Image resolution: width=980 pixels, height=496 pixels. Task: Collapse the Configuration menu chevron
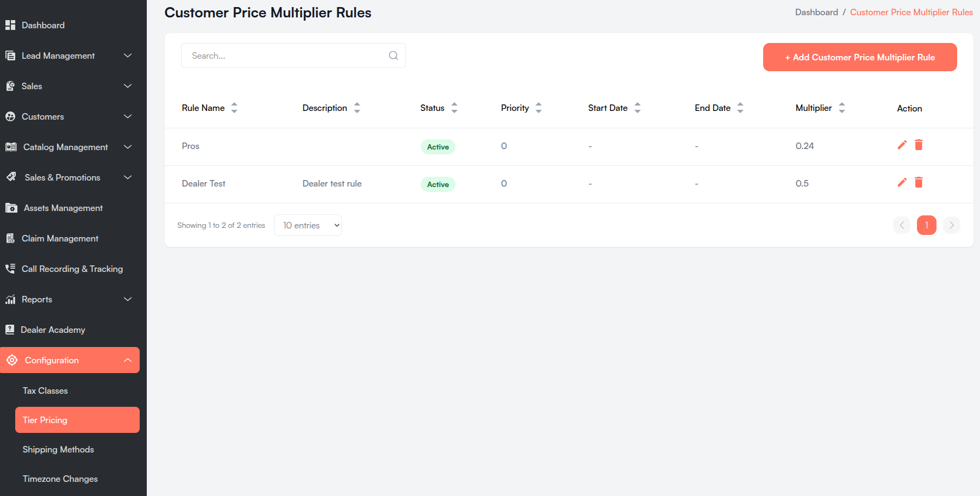coord(128,360)
